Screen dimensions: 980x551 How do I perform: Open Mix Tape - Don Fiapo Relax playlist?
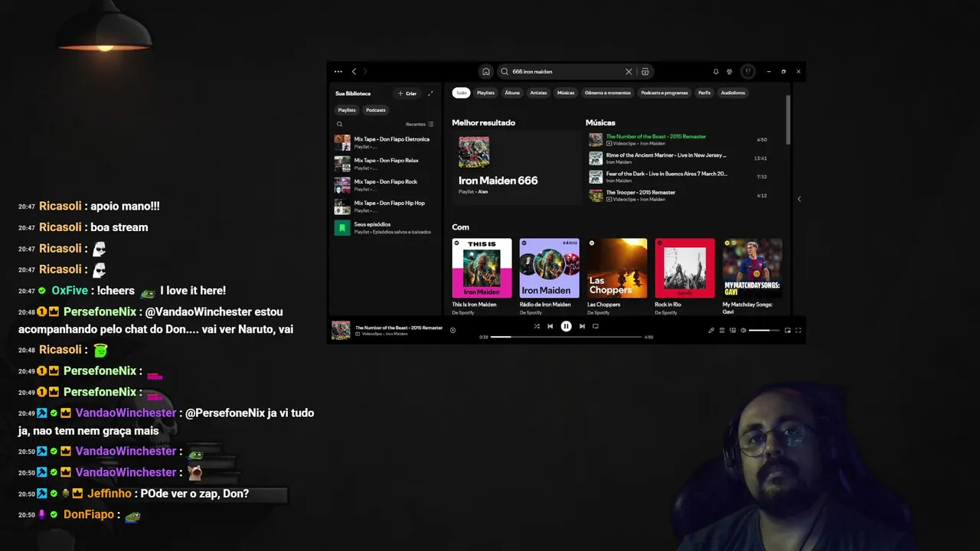click(385, 164)
